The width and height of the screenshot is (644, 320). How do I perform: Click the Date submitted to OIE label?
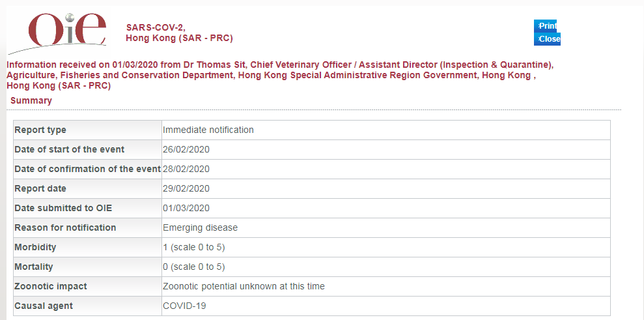click(63, 208)
